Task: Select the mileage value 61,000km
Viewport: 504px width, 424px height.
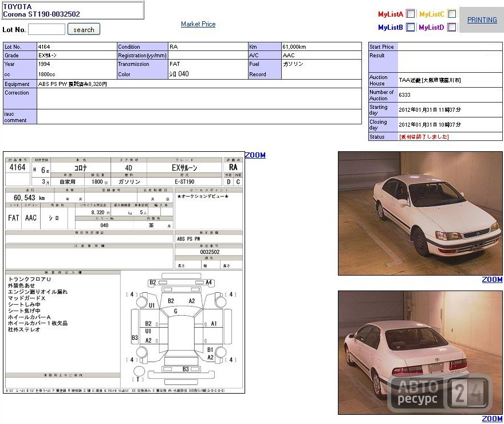Action: (294, 47)
